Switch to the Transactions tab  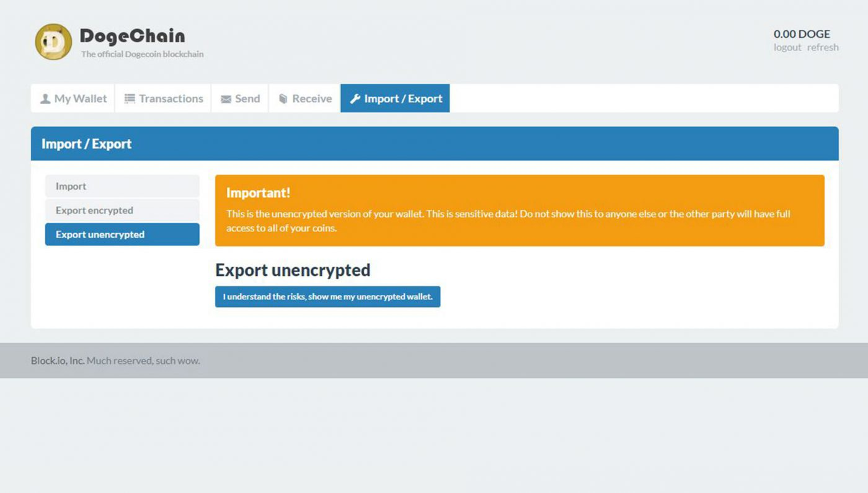click(164, 99)
